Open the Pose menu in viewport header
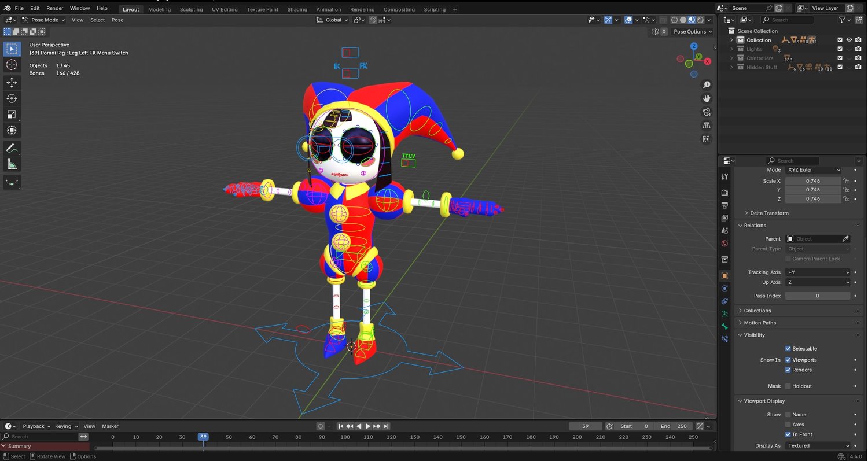868x461 pixels. tap(117, 20)
